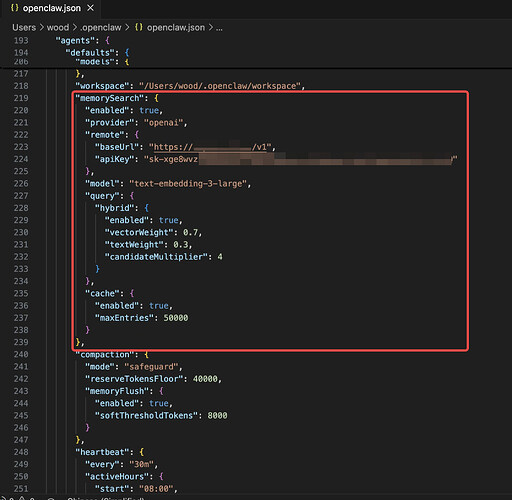Select openclaw.json in the breadcrumb path
512x500 pixels.
(x=176, y=27)
